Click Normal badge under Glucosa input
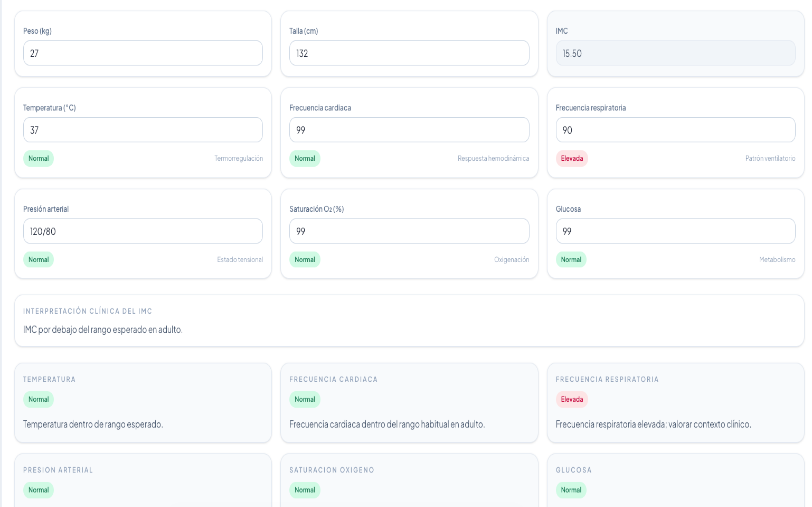The image size is (812, 507). point(571,260)
